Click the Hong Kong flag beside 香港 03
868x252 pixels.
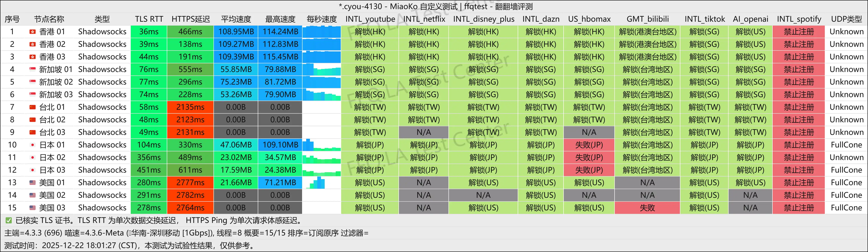(x=32, y=57)
